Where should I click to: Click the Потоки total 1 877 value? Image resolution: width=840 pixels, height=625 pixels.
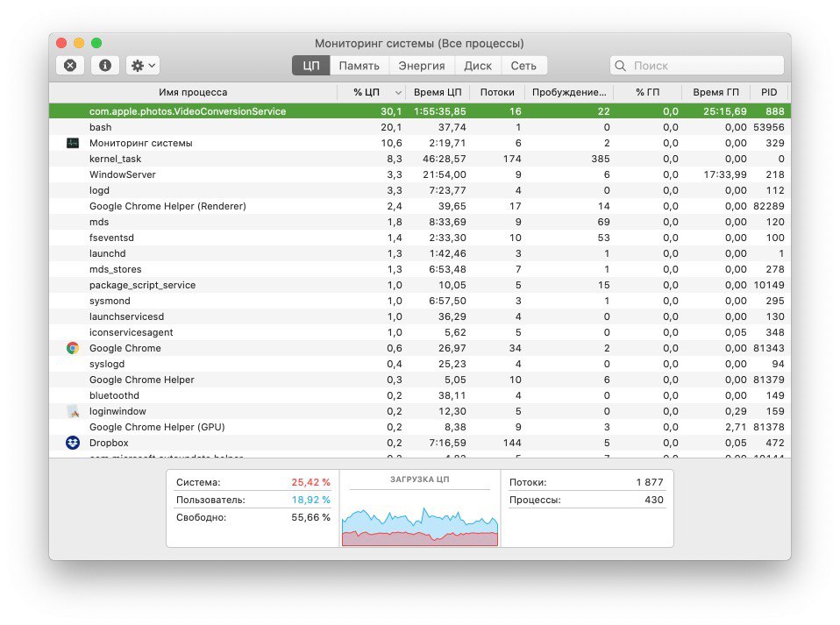649,482
